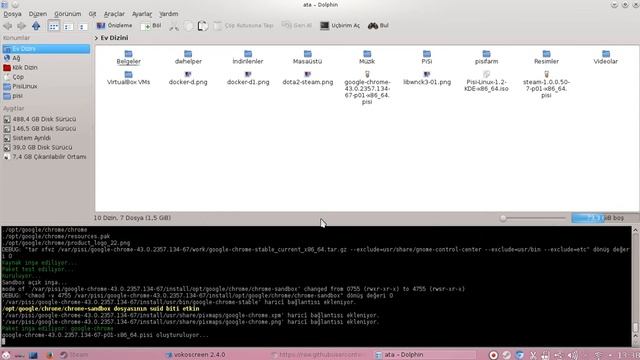
Task: Click the paste clipboard icon
Action: click(x=203, y=26)
